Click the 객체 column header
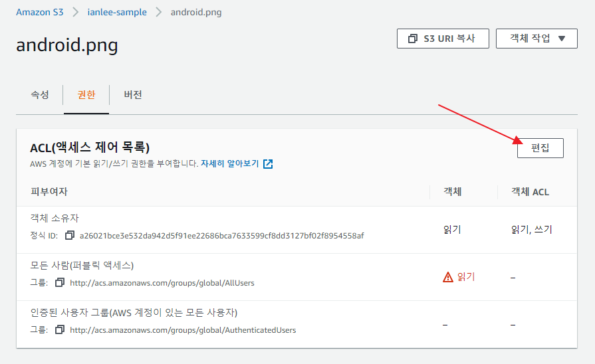 point(452,191)
